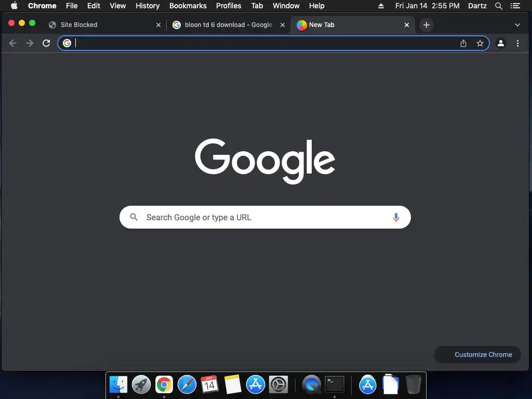Open the document stack in Dock
This screenshot has height=399, width=532.
tap(391, 384)
